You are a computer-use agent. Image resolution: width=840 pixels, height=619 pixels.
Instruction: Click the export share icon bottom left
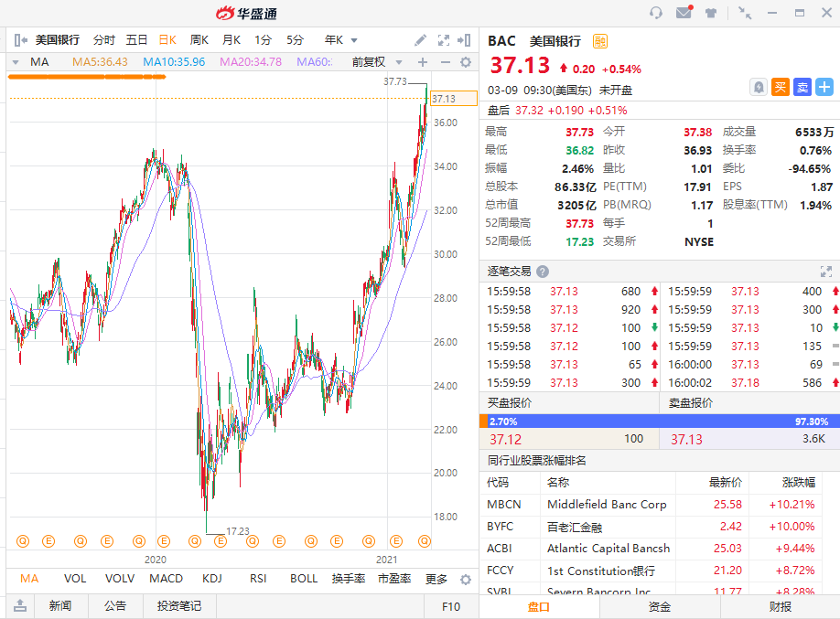pyautogui.click(x=20, y=605)
